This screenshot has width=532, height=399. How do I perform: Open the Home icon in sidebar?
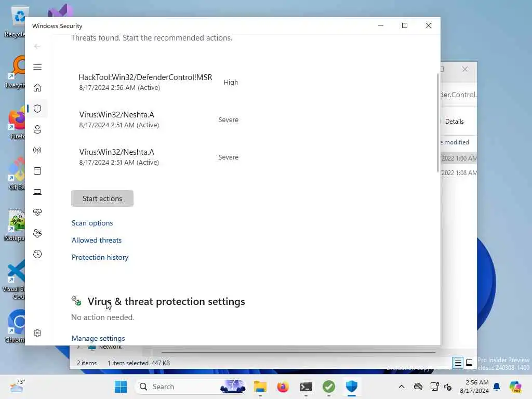[x=37, y=88]
